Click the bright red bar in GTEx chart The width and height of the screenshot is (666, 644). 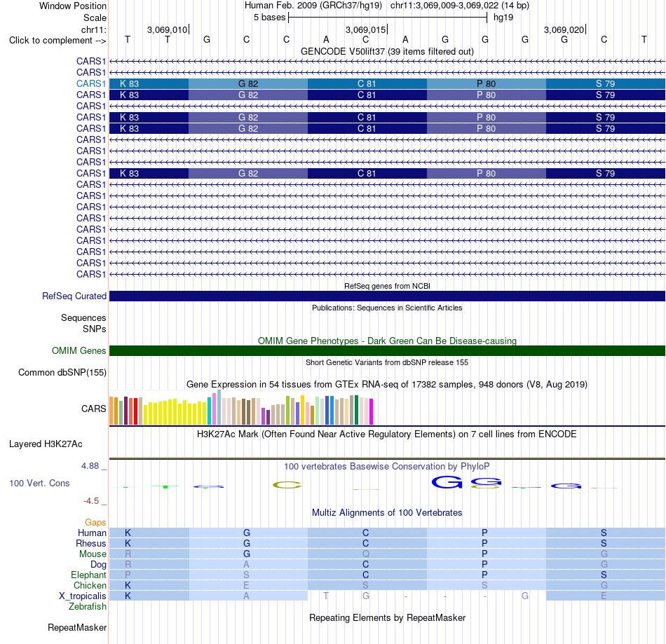tap(135, 411)
